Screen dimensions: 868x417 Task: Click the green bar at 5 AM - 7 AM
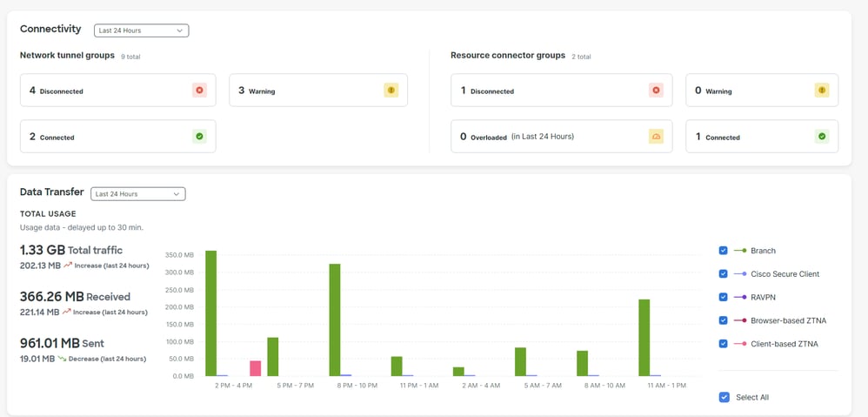point(520,361)
